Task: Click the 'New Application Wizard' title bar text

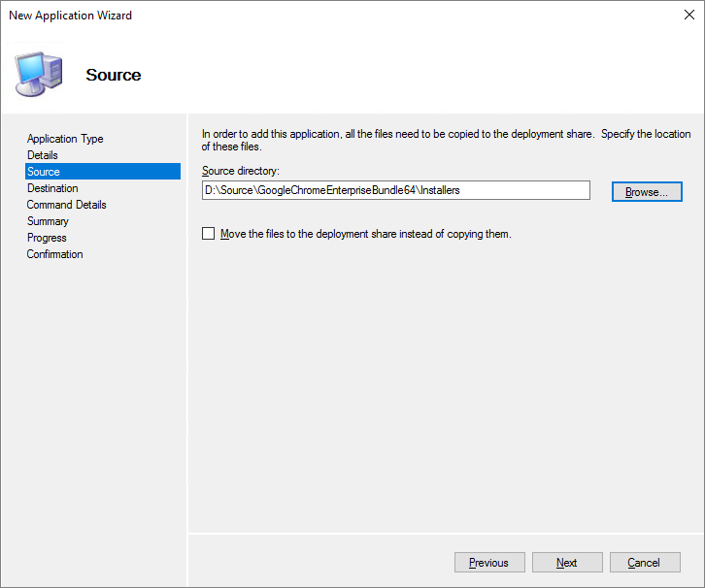Action: point(71,16)
